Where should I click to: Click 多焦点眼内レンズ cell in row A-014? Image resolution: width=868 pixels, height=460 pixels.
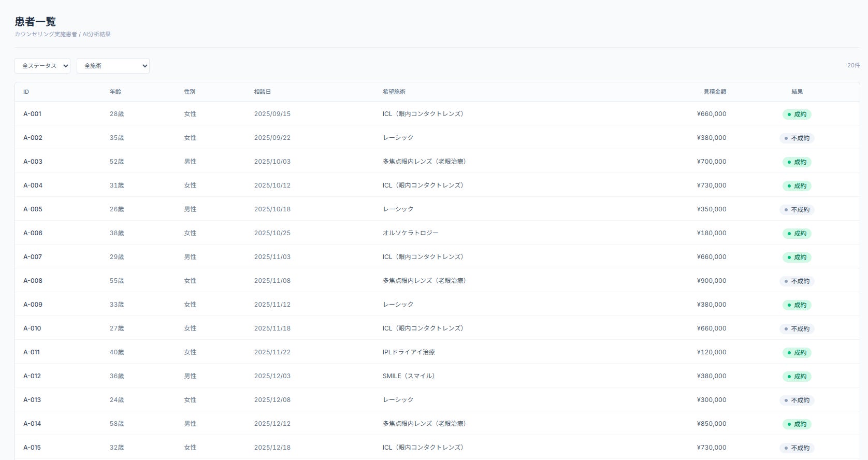click(426, 423)
